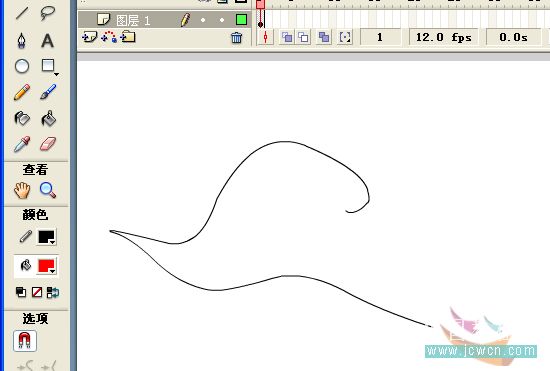Add a motion guide layer
550x371 pixels.
109,37
